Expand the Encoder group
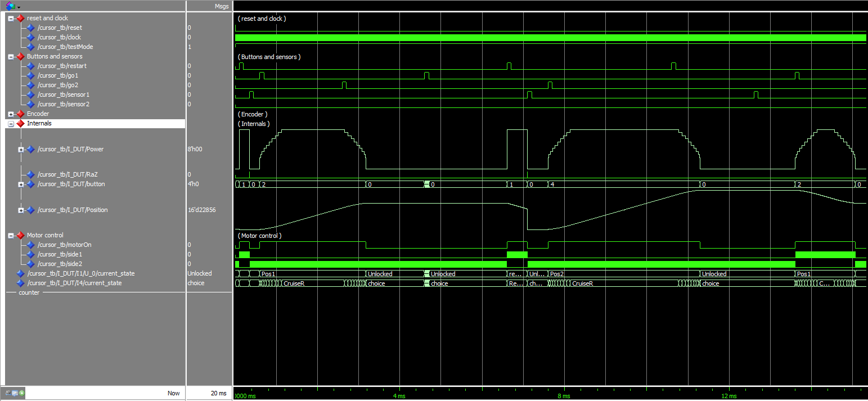This screenshot has height=401, width=868. [11, 114]
